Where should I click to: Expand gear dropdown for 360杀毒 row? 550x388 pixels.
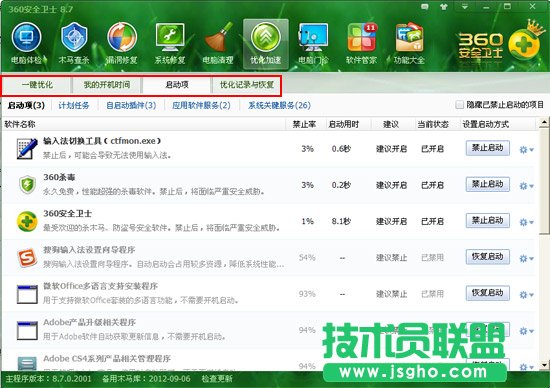pyautogui.click(x=526, y=186)
